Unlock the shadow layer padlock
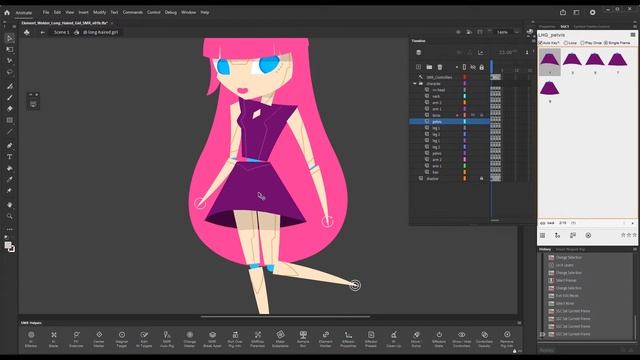Viewport: 640px width, 360px height. click(482, 178)
